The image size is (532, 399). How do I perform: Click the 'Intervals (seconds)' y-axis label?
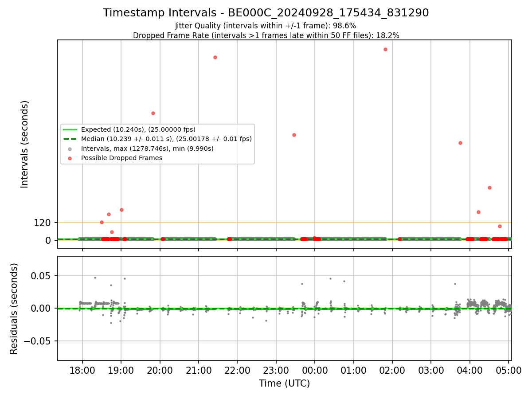pyautogui.click(x=25, y=144)
